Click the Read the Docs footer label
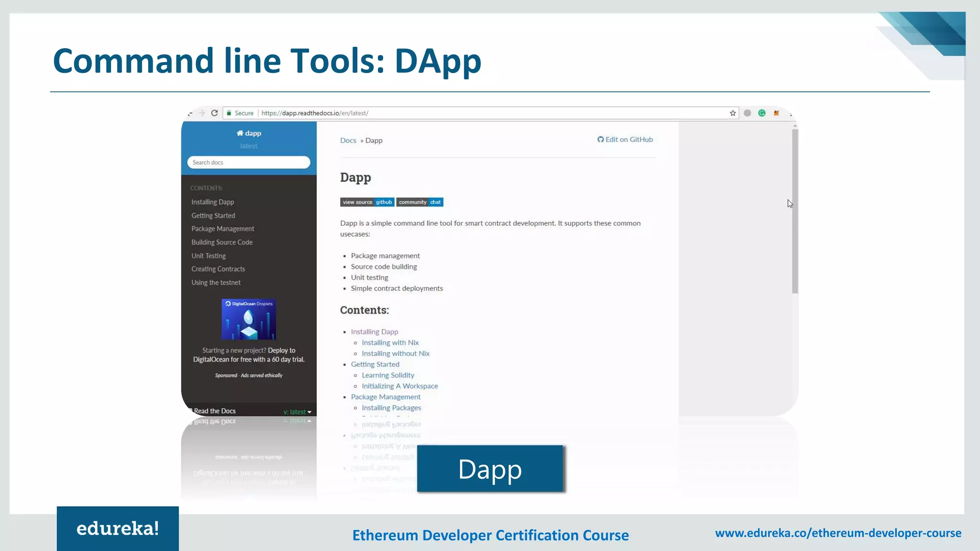 [x=214, y=411]
